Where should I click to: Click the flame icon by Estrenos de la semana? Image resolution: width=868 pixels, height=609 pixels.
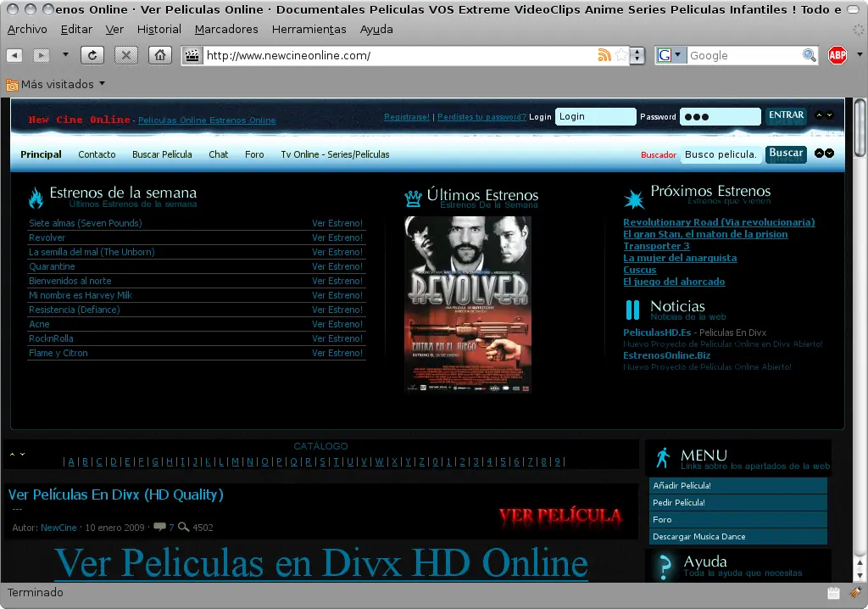click(36, 198)
